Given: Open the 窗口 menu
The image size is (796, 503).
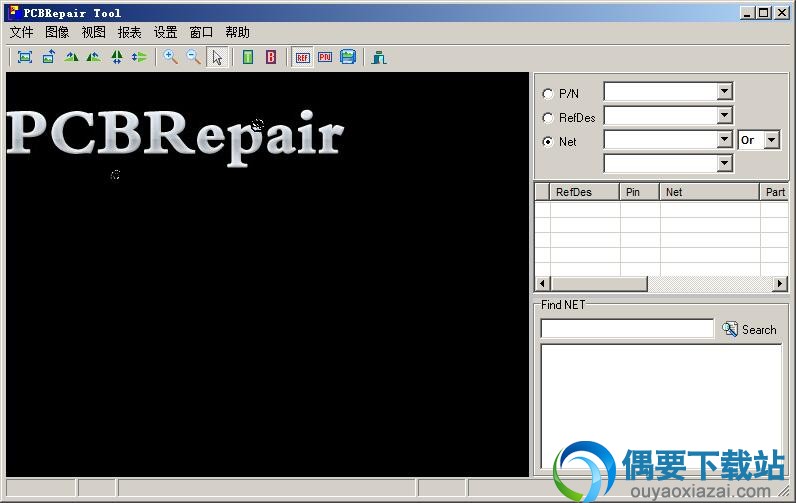Looking at the screenshot, I should (201, 32).
